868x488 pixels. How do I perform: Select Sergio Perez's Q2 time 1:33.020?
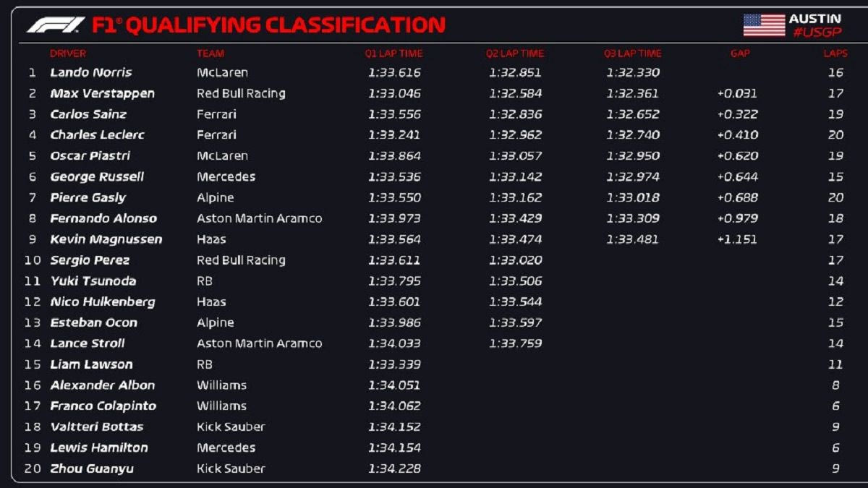coord(515,261)
